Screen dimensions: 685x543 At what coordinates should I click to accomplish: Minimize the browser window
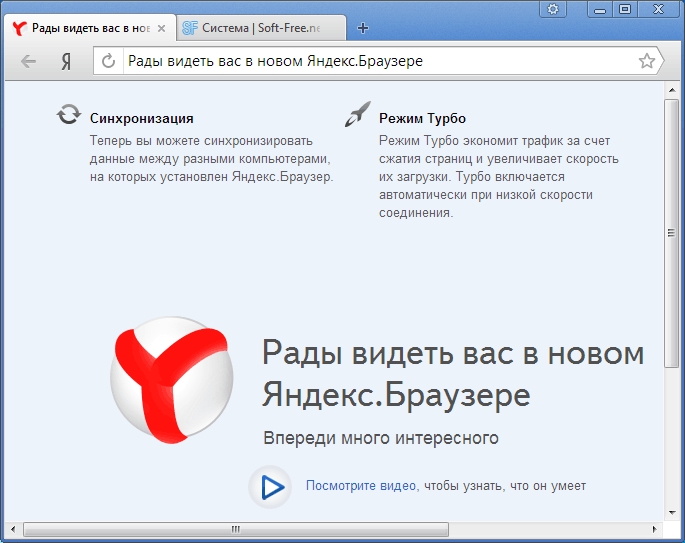(x=600, y=9)
